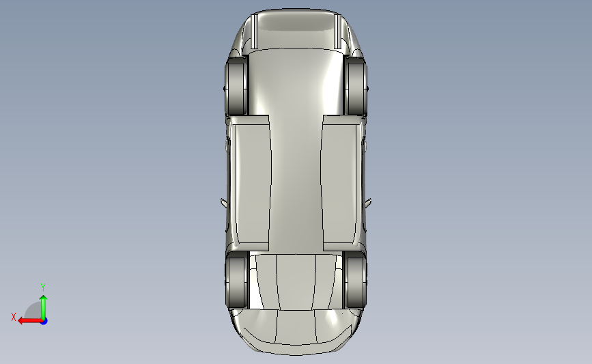This screenshot has width=592, height=364.
Task: Select the side mirror protruding on the screen-left side
Action: (x=224, y=203)
